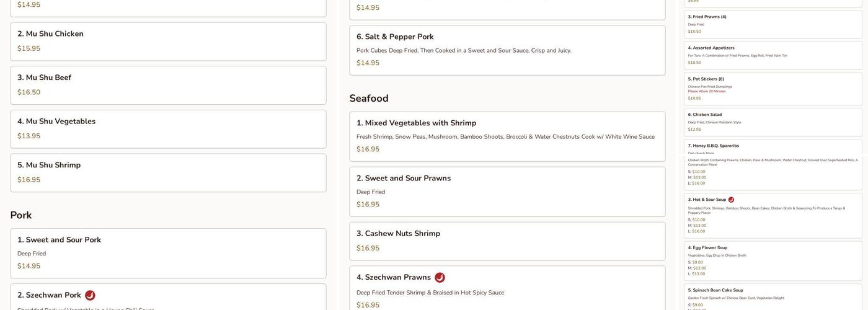Open the Mu Shu Vegetables item
The height and width of the screenshot is (310, 868).
tap(168, 129)
